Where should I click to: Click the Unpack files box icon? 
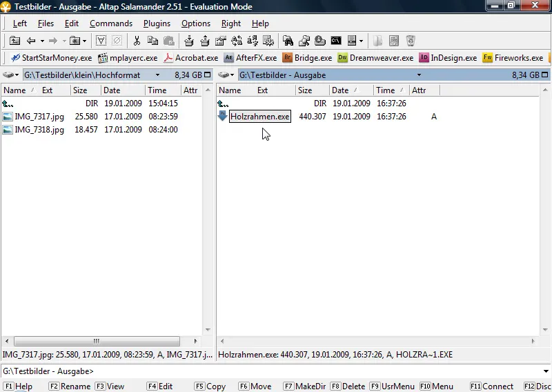coord(205,41)
